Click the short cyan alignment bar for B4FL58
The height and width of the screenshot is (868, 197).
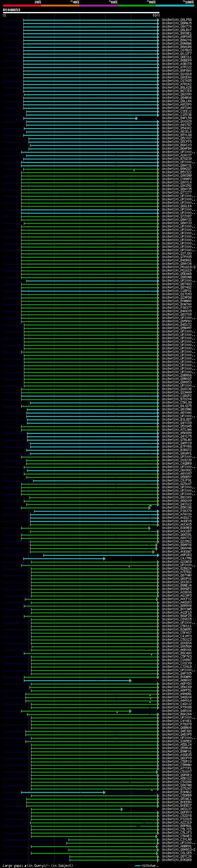point(80,118)
